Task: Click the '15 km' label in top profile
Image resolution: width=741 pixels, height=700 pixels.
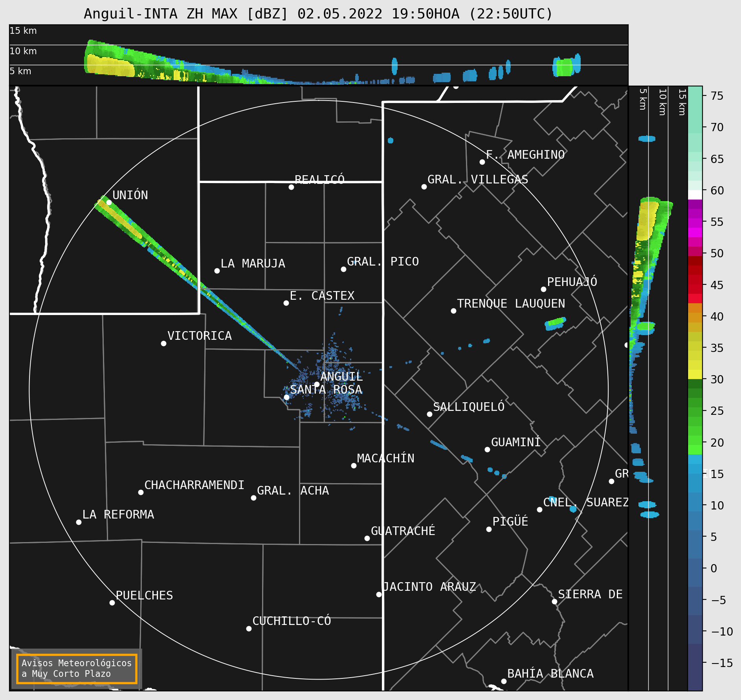Action: click(23, 31)
